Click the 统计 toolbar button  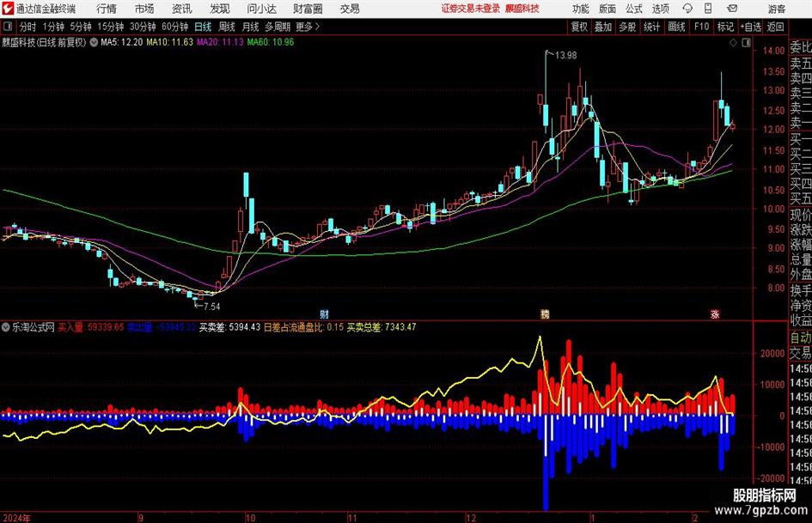652,27
